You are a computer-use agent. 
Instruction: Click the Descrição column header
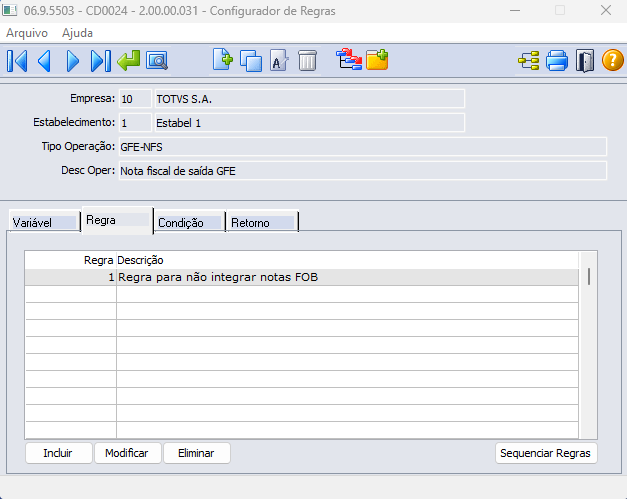(x=347, y=260)
